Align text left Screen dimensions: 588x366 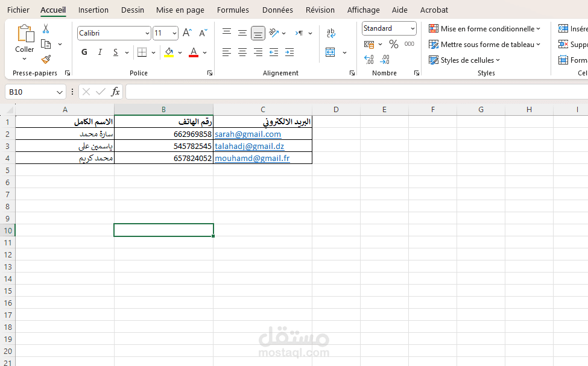[227, 52]
